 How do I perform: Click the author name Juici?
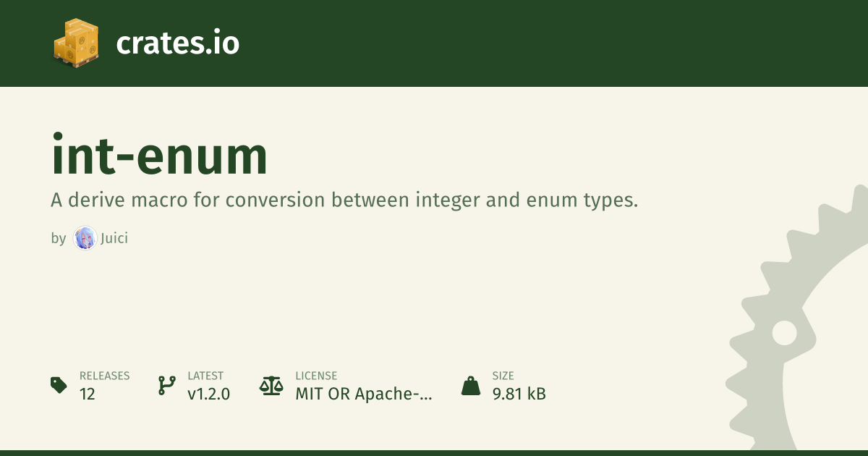[x=114, y=238]
